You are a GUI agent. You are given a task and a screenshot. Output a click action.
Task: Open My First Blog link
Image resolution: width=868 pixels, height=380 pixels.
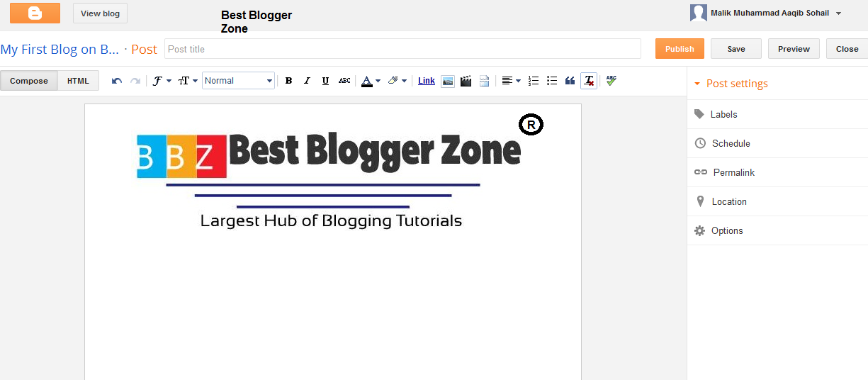click(60, 50)
